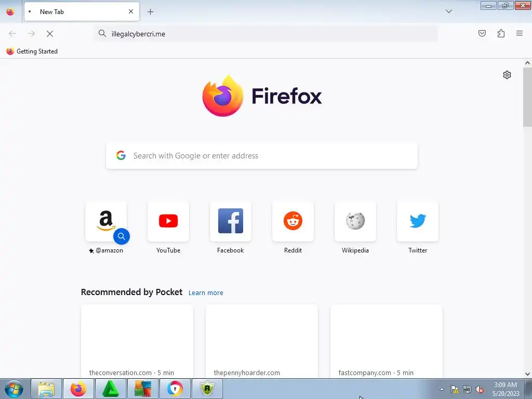Show hidden system tray icons
Image resolution: width=532 pixels, height=399 pixels.
pos(442,389)
